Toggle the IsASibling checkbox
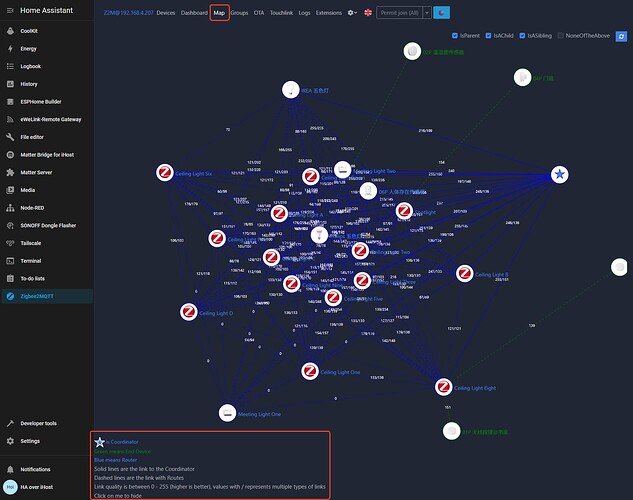Viewport: 633px width, 500px height. (x=522, y=36)
